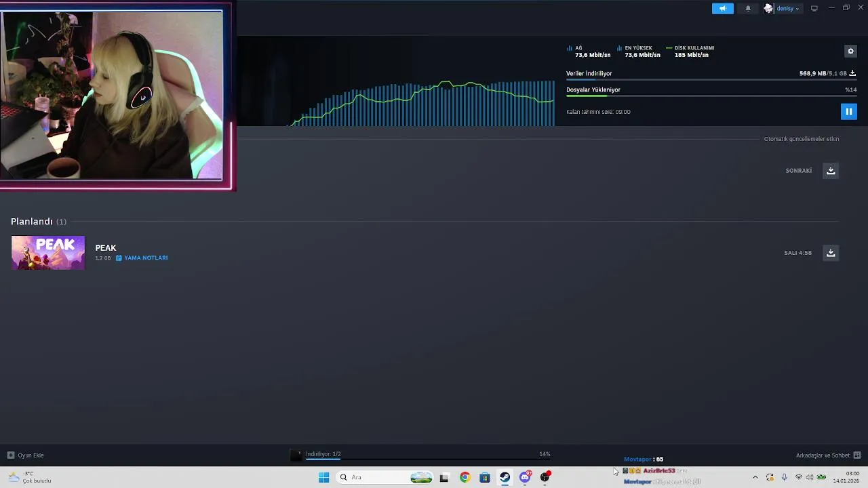The height and width of the screenshot is (488, 868).
Task: Open the Steam announcements megaphone button
Action: 722,8
